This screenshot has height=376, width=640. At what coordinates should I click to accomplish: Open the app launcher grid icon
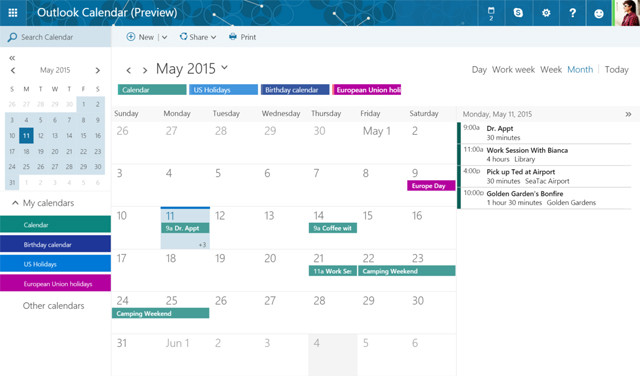pos(13,13)
